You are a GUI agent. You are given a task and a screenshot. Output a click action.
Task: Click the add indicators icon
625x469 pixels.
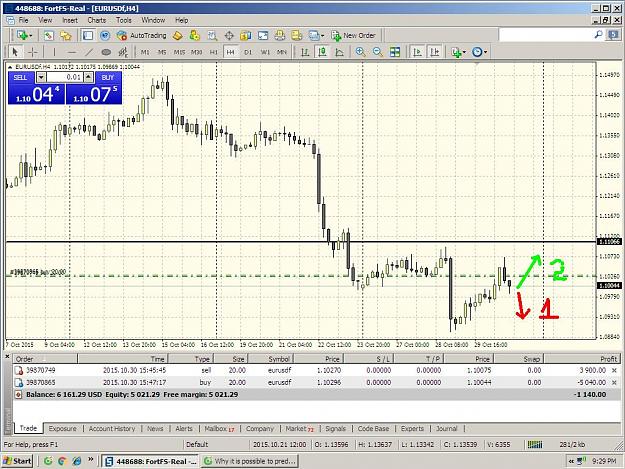[456, 52]
